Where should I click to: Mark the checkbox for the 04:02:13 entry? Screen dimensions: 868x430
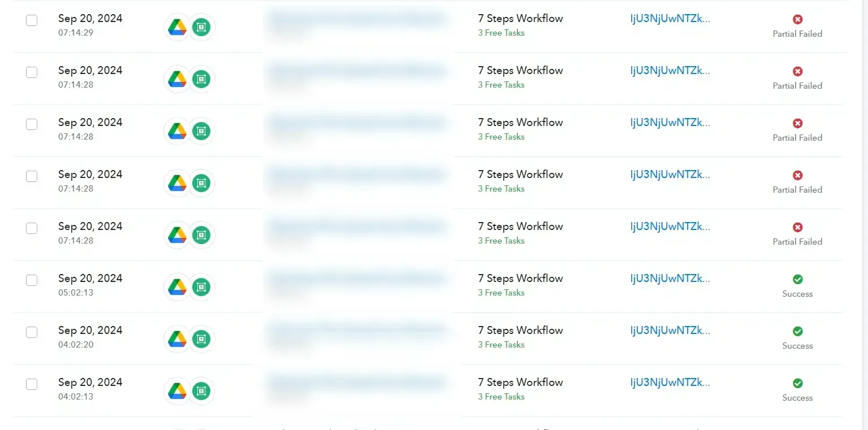click(x=32, y=384)
